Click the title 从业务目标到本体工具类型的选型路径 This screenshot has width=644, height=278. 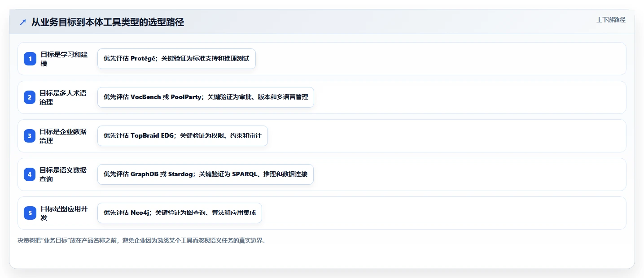(108, 22)
